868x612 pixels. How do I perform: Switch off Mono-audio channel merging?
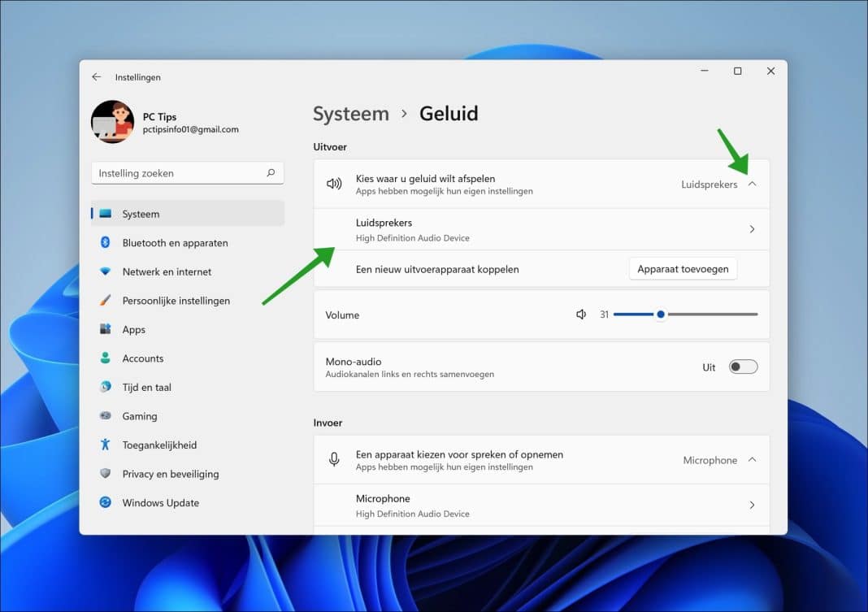[743, 367]
